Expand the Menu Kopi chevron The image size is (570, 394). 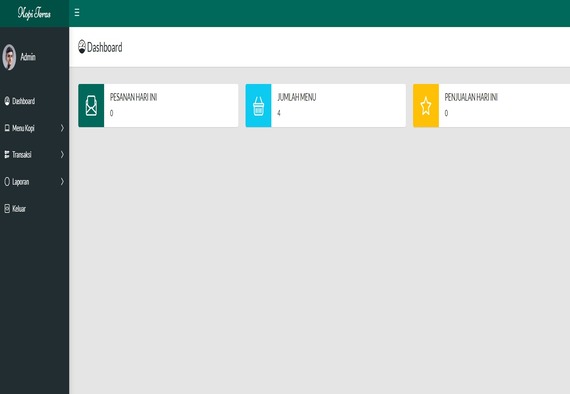[x=62, y=128]
